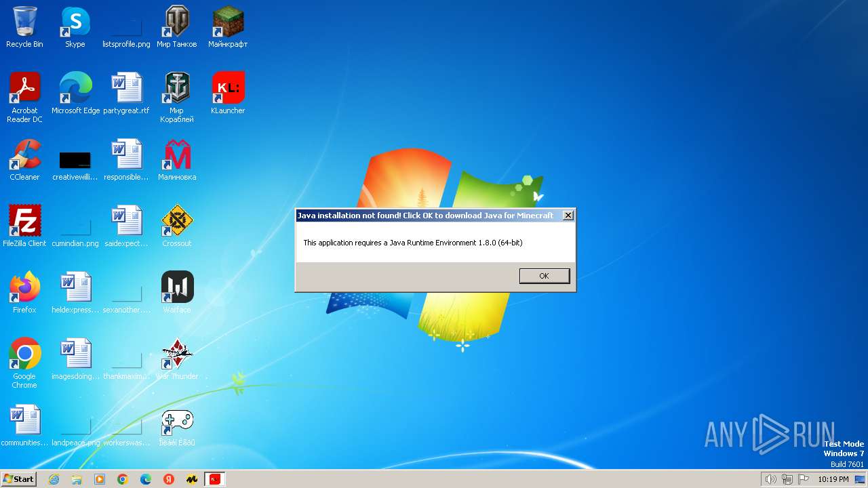This screenshot has height=488, width=868.
Task: Select the responsible... document icon
Action: pos(126,160)
